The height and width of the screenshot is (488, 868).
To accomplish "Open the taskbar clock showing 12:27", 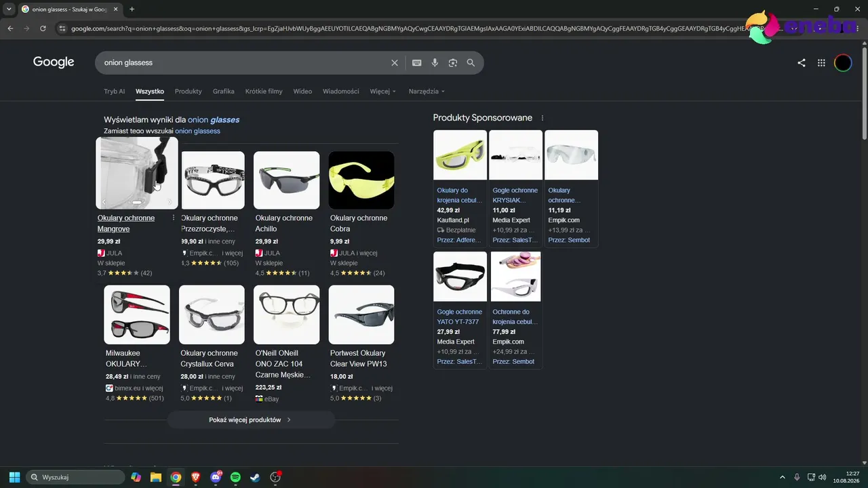I will [848, 477].
